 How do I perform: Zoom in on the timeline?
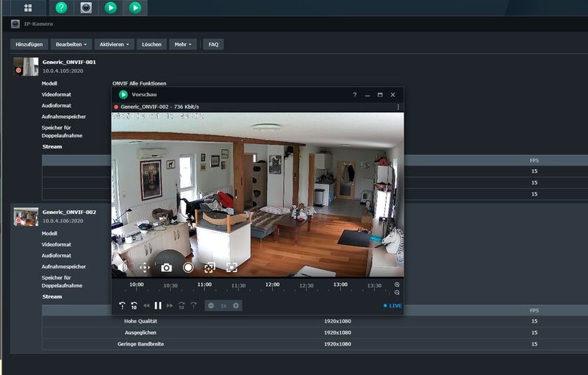click(397, 284)
